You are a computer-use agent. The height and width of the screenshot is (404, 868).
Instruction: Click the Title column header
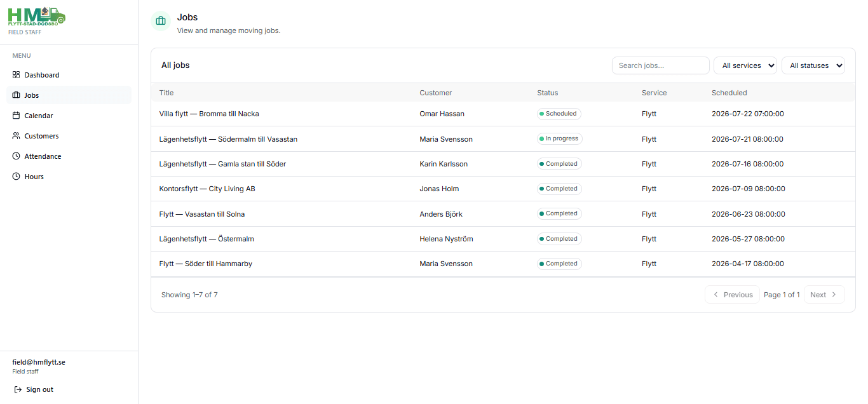(x=166, y=93)
